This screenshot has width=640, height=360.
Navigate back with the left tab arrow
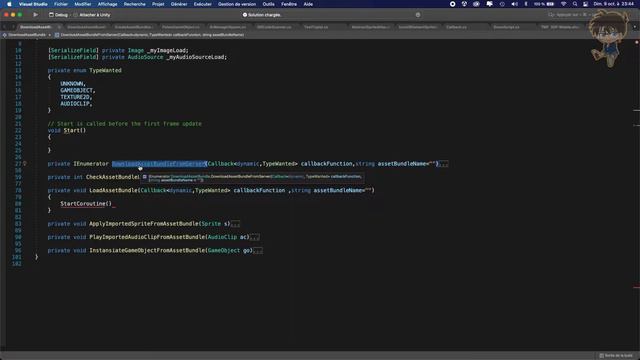click(x=4, y=27)
